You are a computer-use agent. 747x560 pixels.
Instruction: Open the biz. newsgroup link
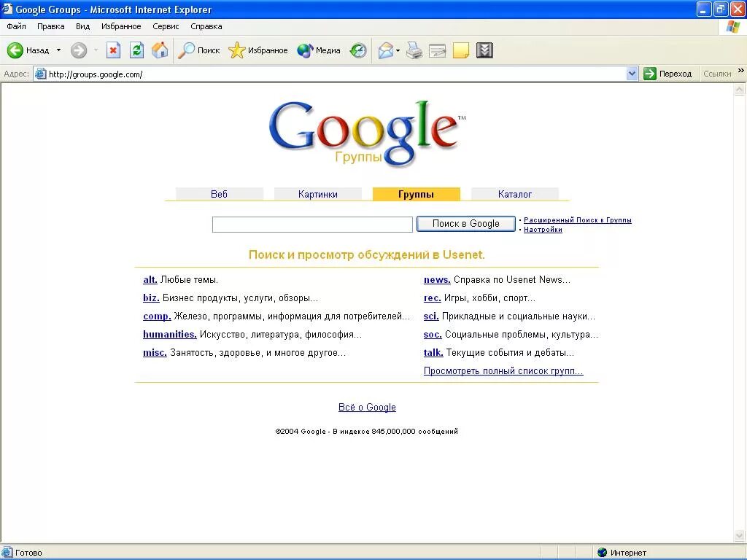pos(151,298)
